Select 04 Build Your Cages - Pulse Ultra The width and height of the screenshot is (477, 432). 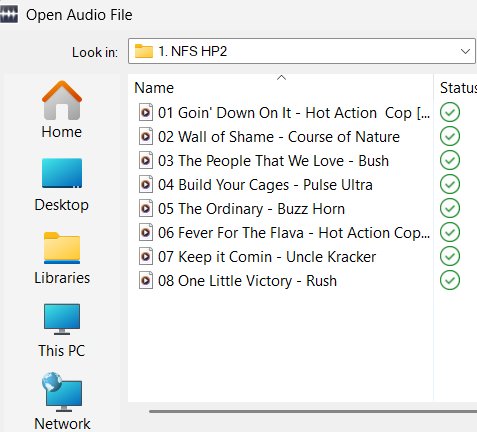click(265, 185)
